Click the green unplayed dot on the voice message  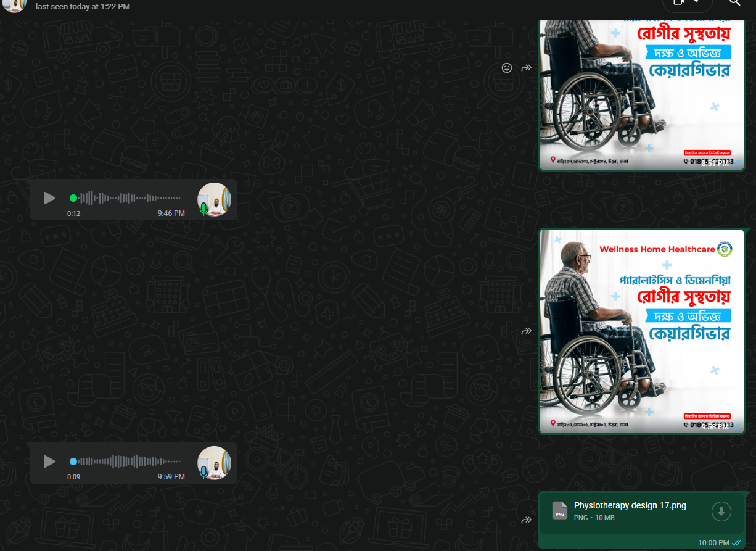coord(73,198)
